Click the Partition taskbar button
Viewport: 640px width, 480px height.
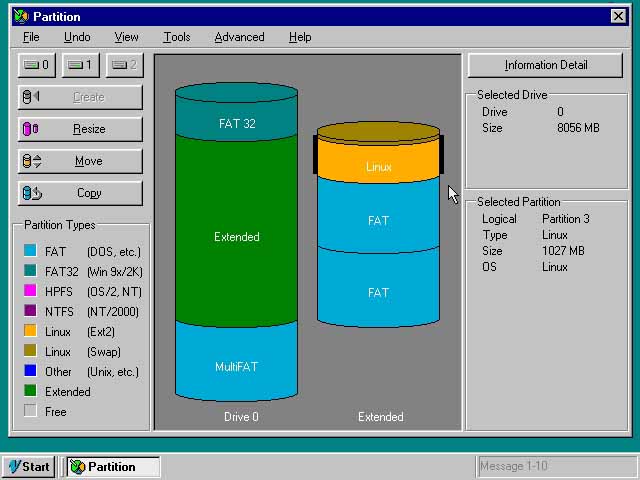coord(113,466)
